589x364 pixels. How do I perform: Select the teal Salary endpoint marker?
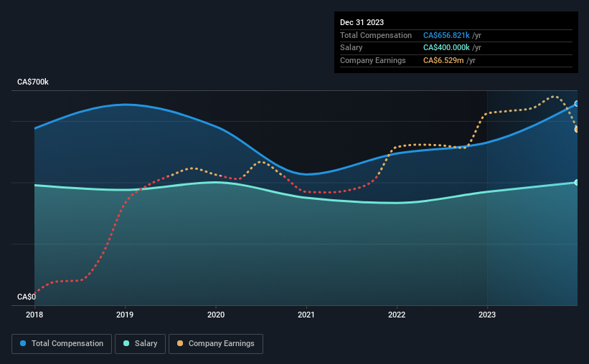tap(577, 183)
